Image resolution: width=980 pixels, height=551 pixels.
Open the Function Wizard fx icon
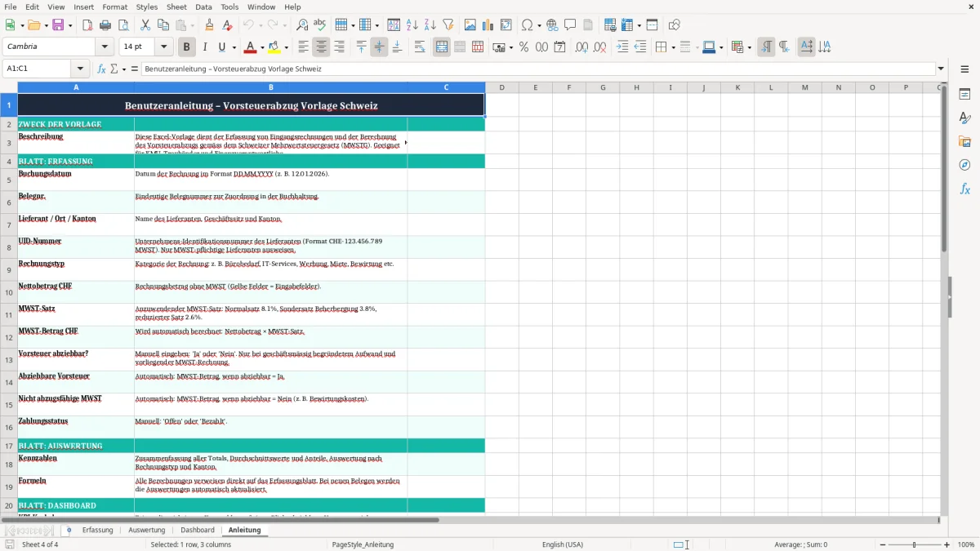101,69
